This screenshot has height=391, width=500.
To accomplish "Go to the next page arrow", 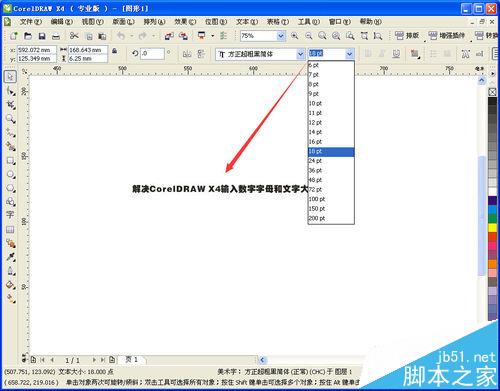I will point(94,360).
